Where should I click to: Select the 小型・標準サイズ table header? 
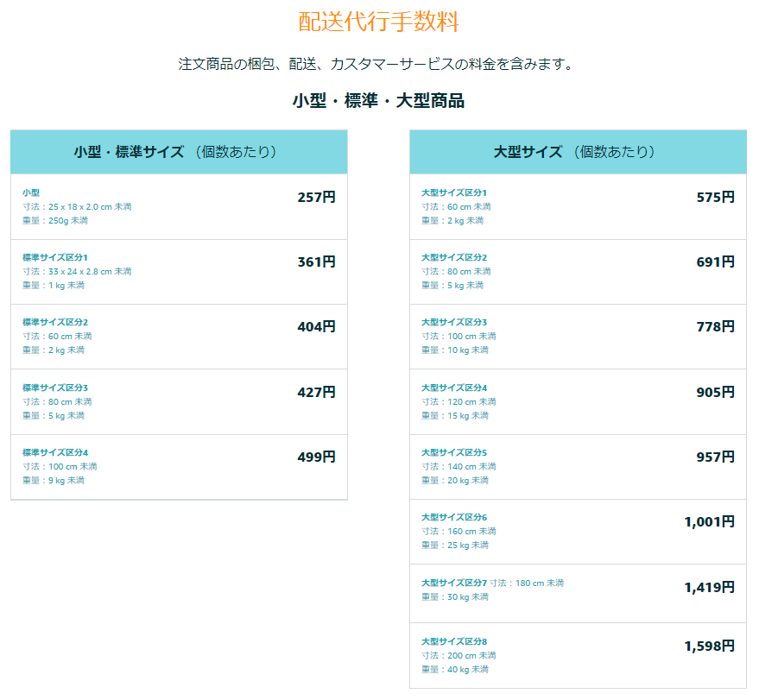(179, 152)
